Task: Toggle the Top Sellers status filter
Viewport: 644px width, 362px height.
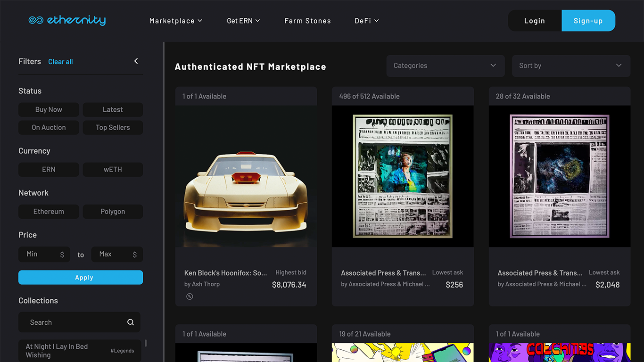Action: click(113, 127)
